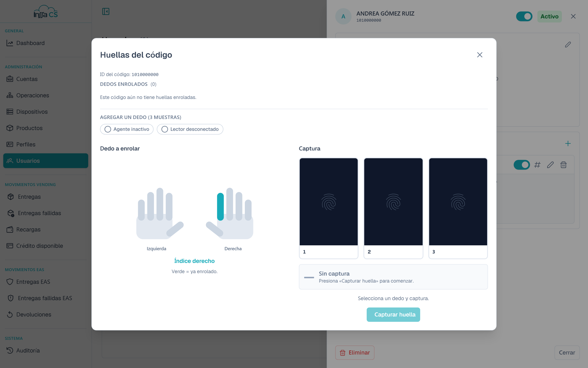Click the ID del código 1010000000 text
The width and height of the screenshot is (588, 368).
pyautogui.click(x=129, y=74)
